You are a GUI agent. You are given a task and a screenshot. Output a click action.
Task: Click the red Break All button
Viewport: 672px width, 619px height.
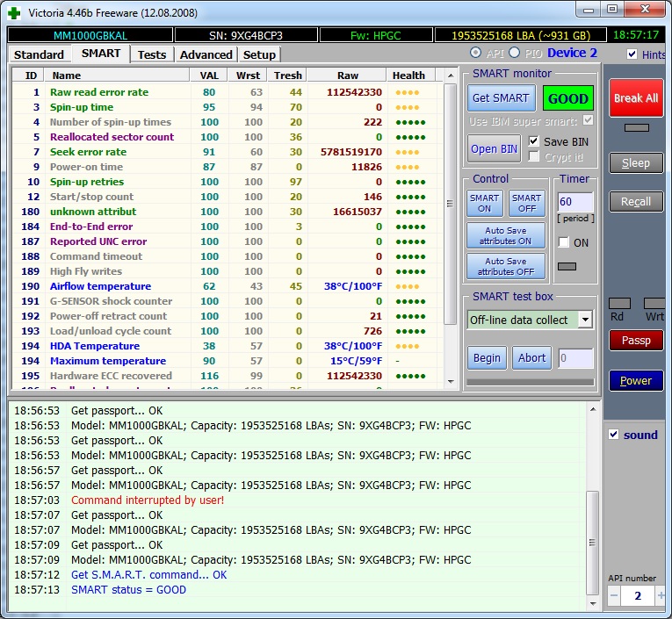(636, 98)
